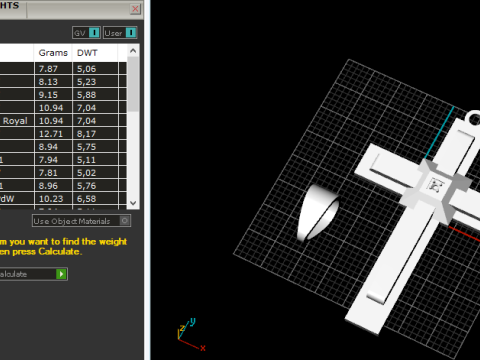Close the weights panel with the X
Image resolution: width=480 pixels, height=360 pixels.
(x=135, y=9)
